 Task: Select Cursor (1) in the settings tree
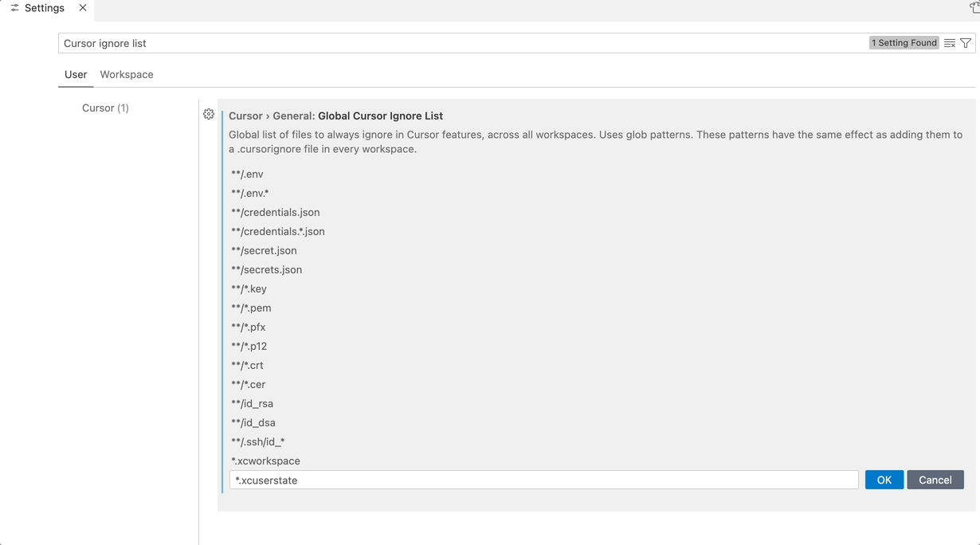(105, 108)
